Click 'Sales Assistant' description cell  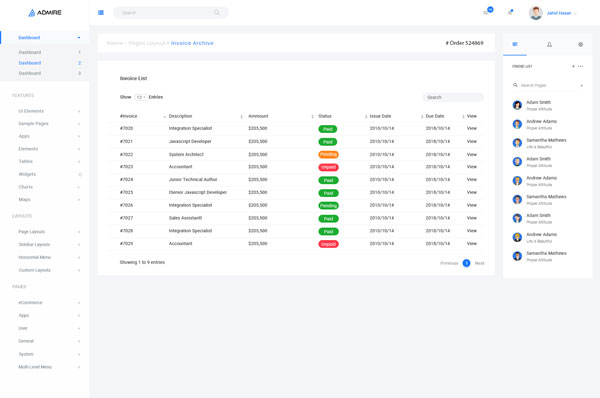(x=186, y=218)
